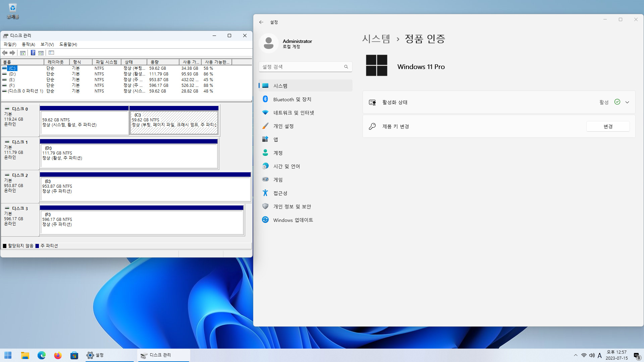Open the Recycle Bin desktop icon
This screenshot has width=644, height=362.
[12, 11]
